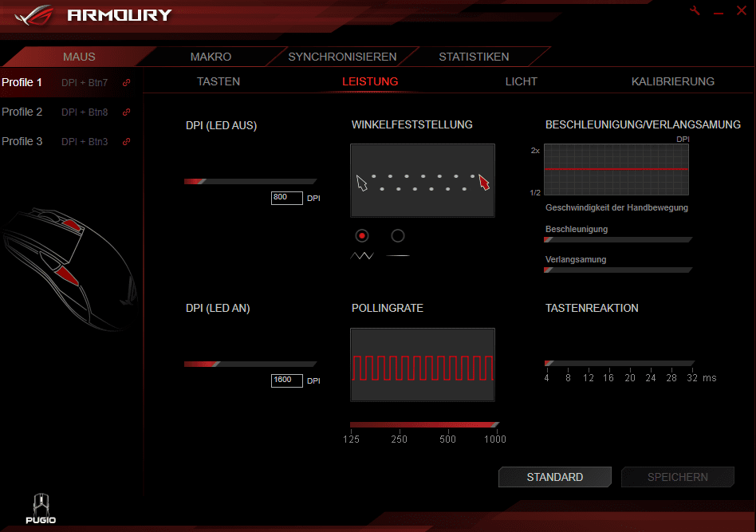Click the DPI + Btn7 shortcut text

click(x=85, y=82)
